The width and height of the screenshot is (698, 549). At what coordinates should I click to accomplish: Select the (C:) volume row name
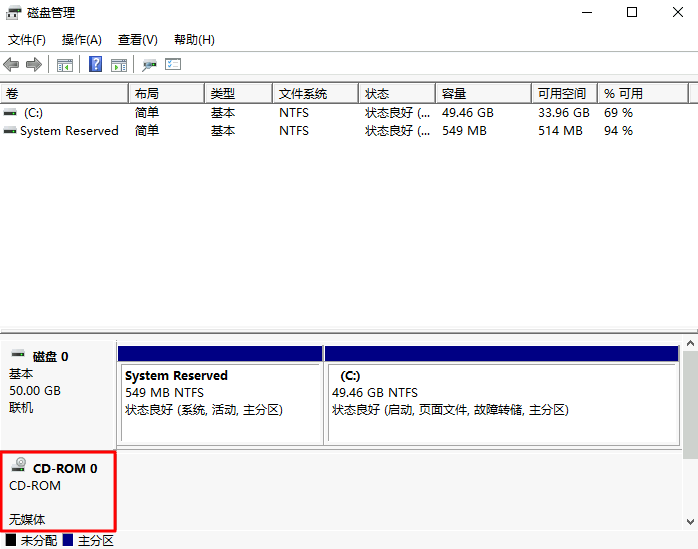[33, 113]
